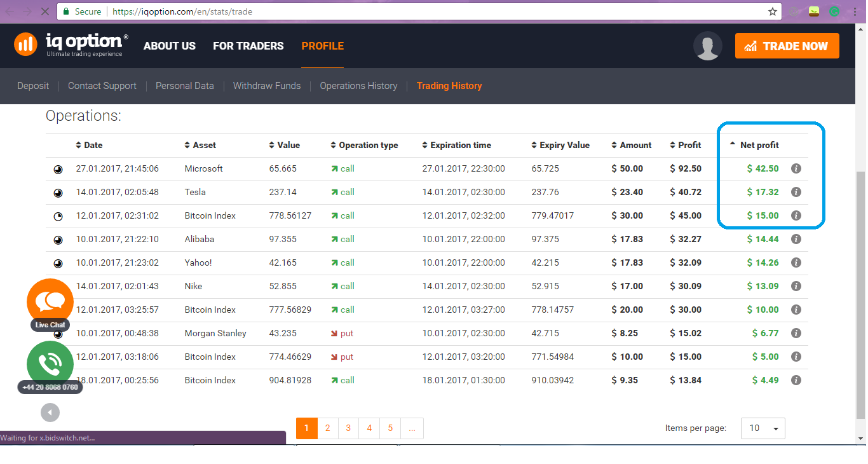Image resolution: width=868 pixels, height=464 pixels.
Task: Open info for the $5.00 net profit trade
Action: 796,357
